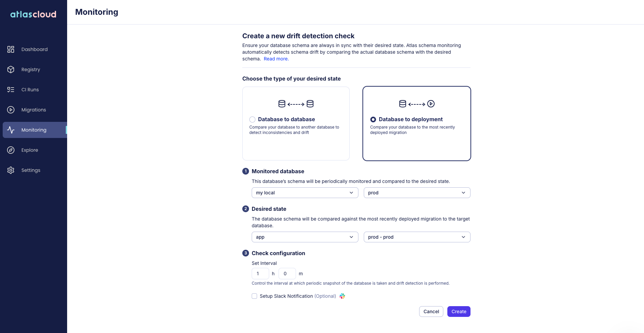Navigate to Registry in the sidebar
644x333 pixels.
click(x=31, y=69)
